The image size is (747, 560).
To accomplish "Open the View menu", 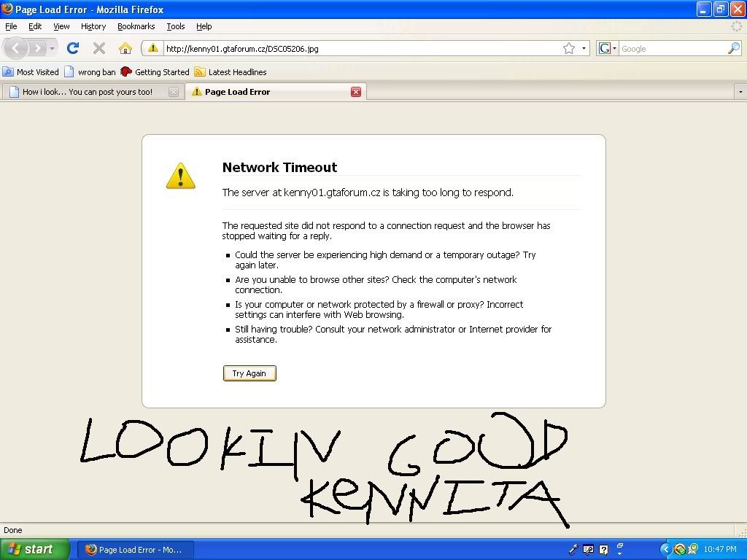I will click(x=61, y=26).
